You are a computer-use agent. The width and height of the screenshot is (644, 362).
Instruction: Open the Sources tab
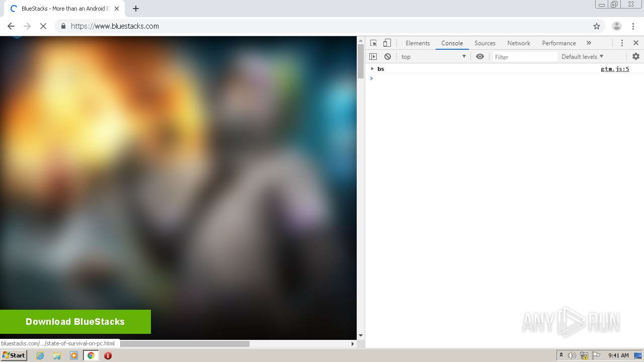point(485,43)
